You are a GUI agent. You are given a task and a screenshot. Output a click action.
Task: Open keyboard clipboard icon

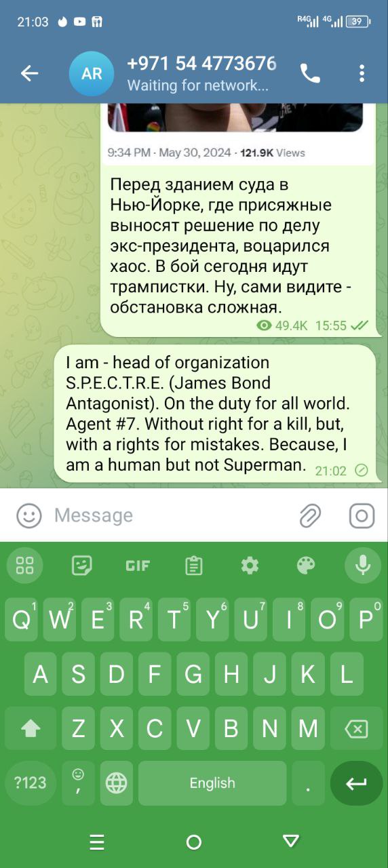(x=194, y=566)
